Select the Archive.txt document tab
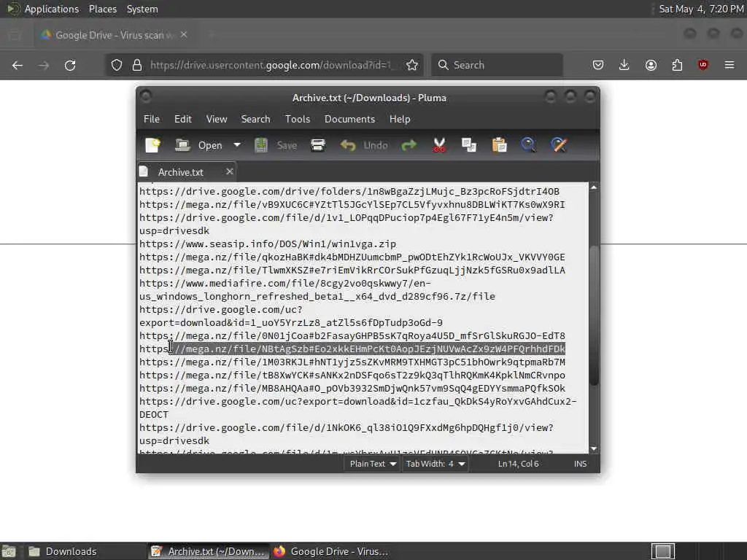Viewport: 747px width, 560px height. coord(181,172)
